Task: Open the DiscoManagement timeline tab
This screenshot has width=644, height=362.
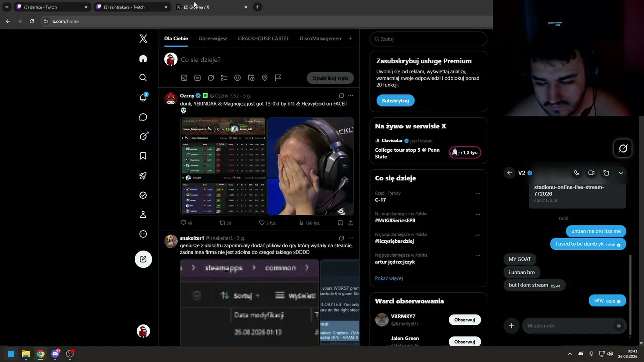Action: pos(320,39)
